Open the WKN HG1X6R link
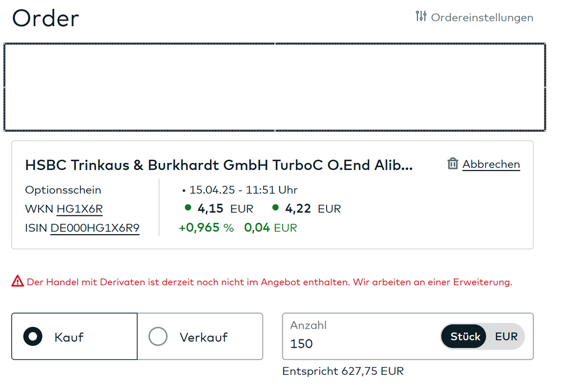This screenshot has height=390, width=588. coord(79,209)
